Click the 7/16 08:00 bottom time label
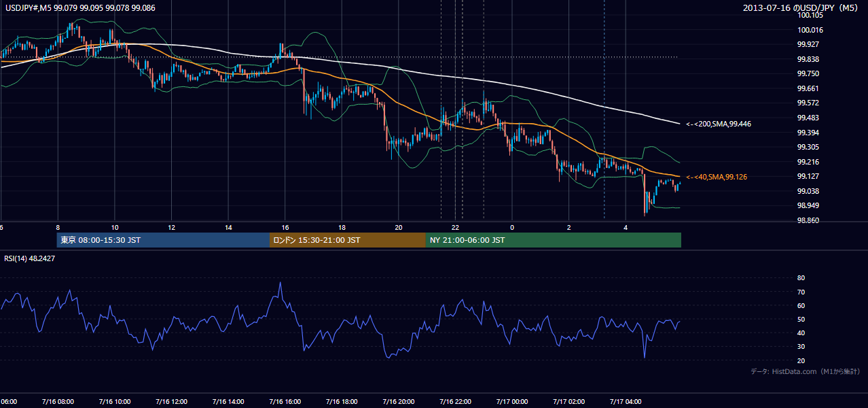 57,401
